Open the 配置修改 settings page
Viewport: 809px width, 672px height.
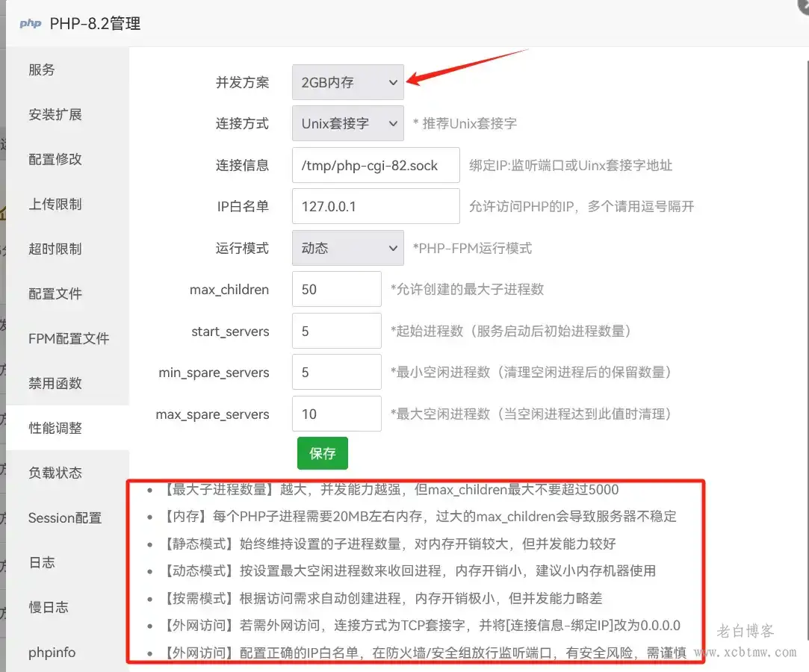[x=55, y=159]
